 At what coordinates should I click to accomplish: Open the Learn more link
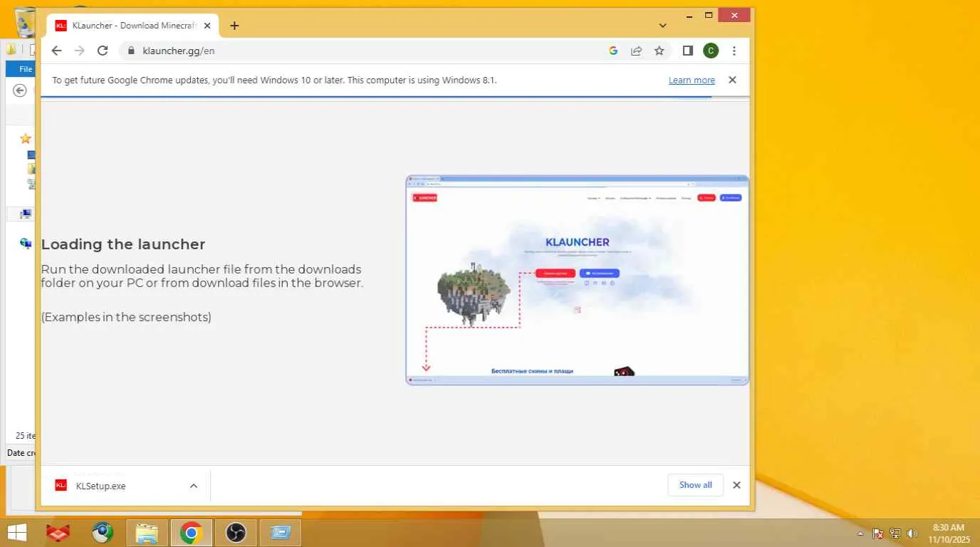point(692,80)
